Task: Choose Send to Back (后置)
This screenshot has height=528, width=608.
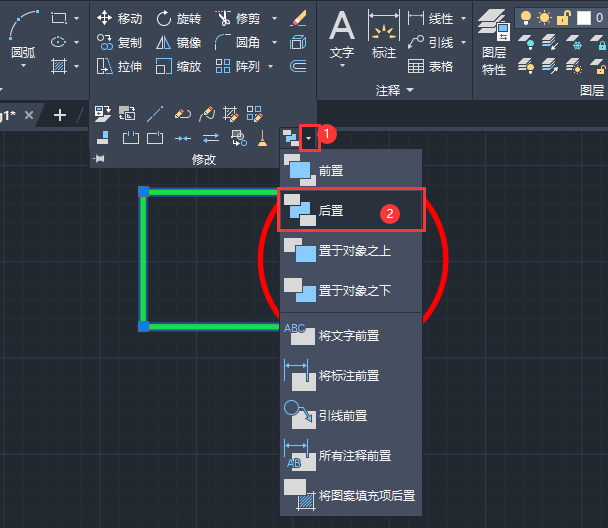Action: [x=351, y=210]
